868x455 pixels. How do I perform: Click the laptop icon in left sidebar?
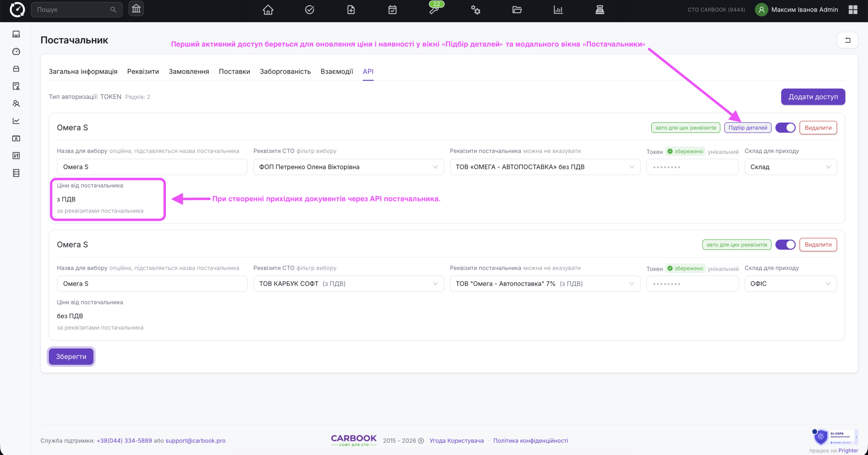click(x=16, y=34)
